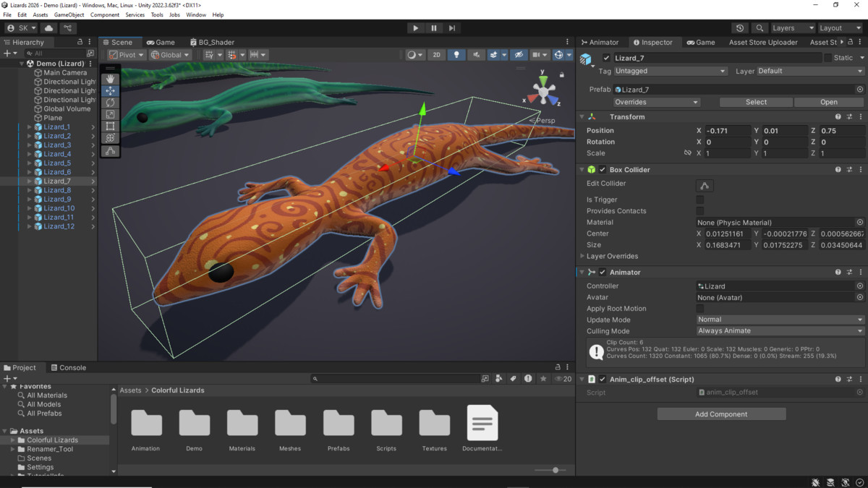Click the Open button for the Lizard_7 prefab
The width and height of the screenshot is (868, 488).
click(828, 101)
